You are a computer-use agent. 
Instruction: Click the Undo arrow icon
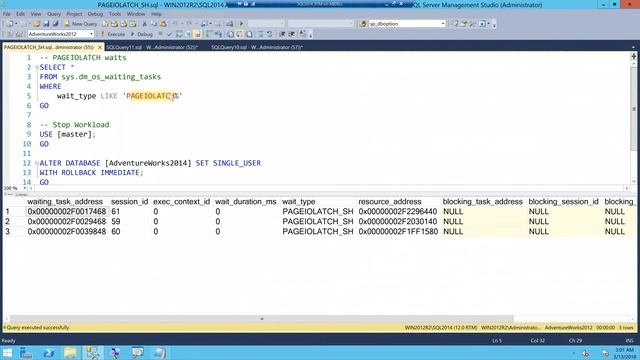pyautogui.click(x=175, y=24)
